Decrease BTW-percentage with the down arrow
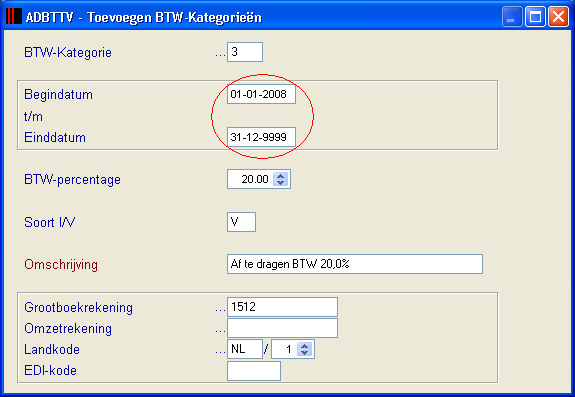The height and width of the screenshot is (397, 575). click(x=281, y=183)
